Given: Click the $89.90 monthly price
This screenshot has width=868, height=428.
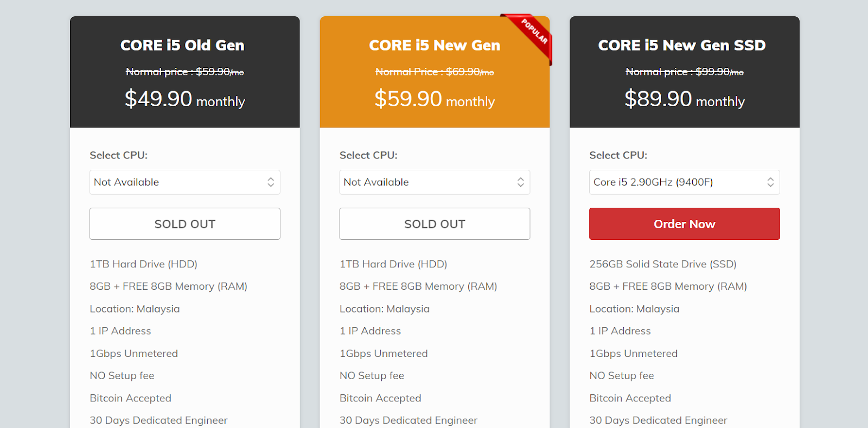Looking at the screenshot, I should [x=684, y=99].
